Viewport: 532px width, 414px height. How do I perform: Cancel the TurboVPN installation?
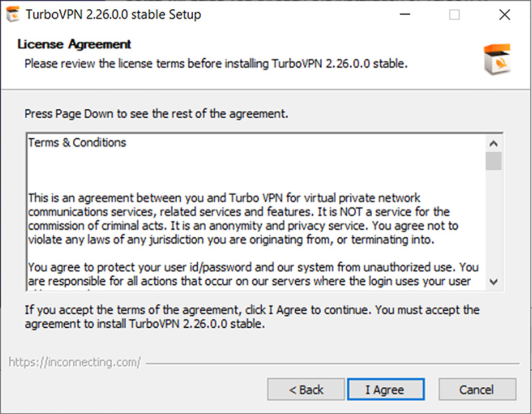477,389
